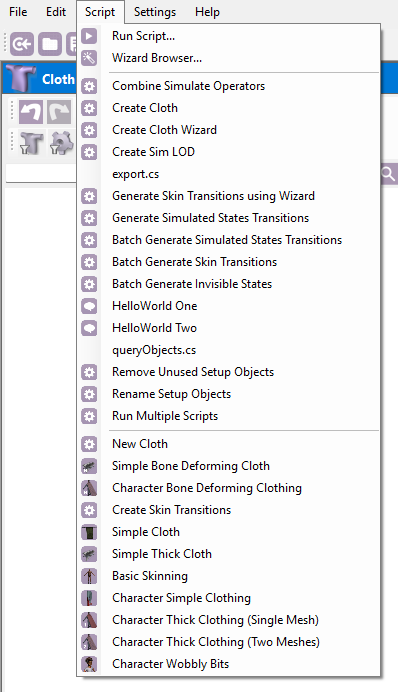Select Character Wobbly Bits wizard
Viewport: 398px width, 692px height.
(x=229, y=664)
